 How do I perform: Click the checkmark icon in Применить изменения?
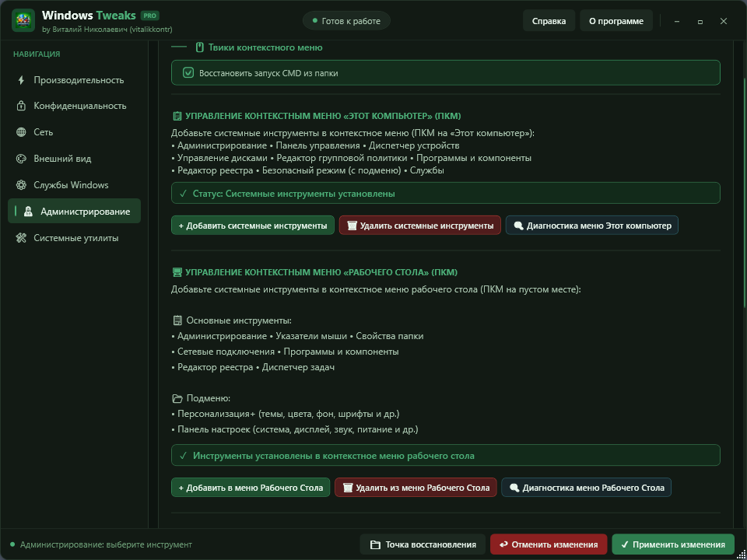(x=625, y=544)
